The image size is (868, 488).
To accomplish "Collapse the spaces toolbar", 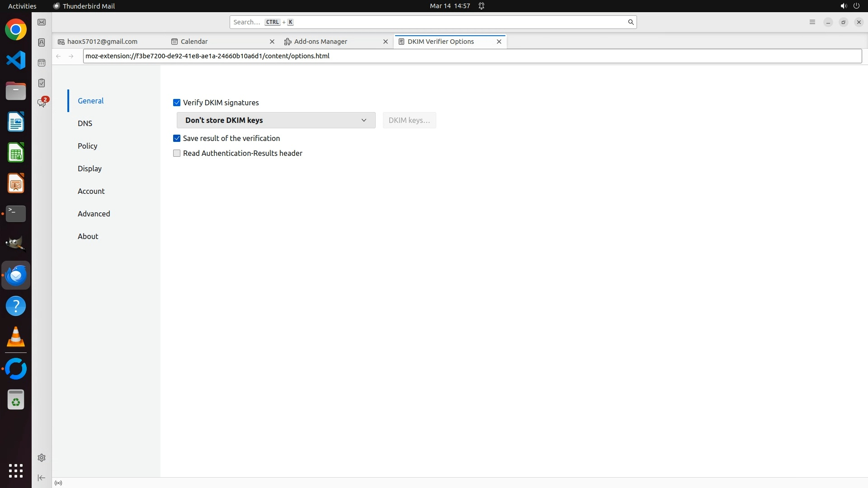I will (42, 478).
